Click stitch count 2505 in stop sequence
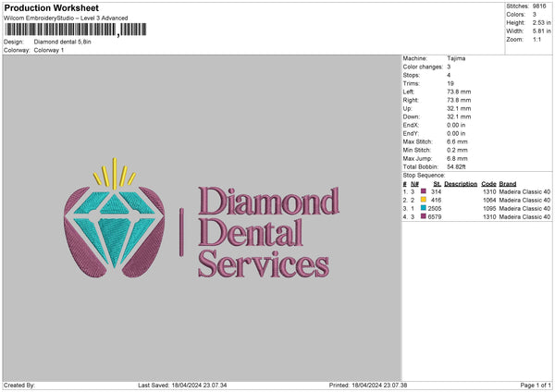The image size is (555, 392). (435, 208)
